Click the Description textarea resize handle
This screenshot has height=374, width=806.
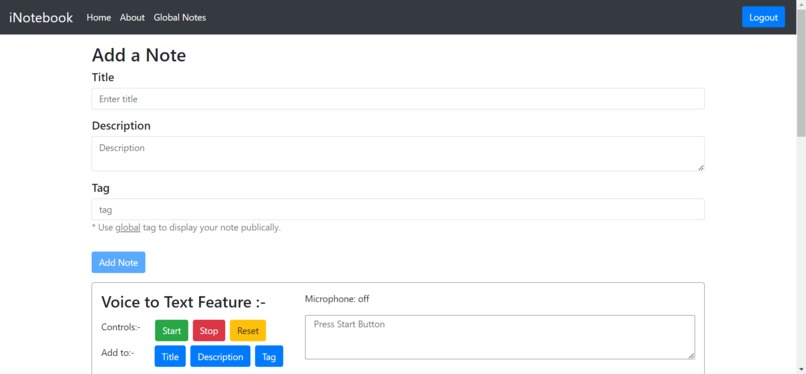(701, 167)
